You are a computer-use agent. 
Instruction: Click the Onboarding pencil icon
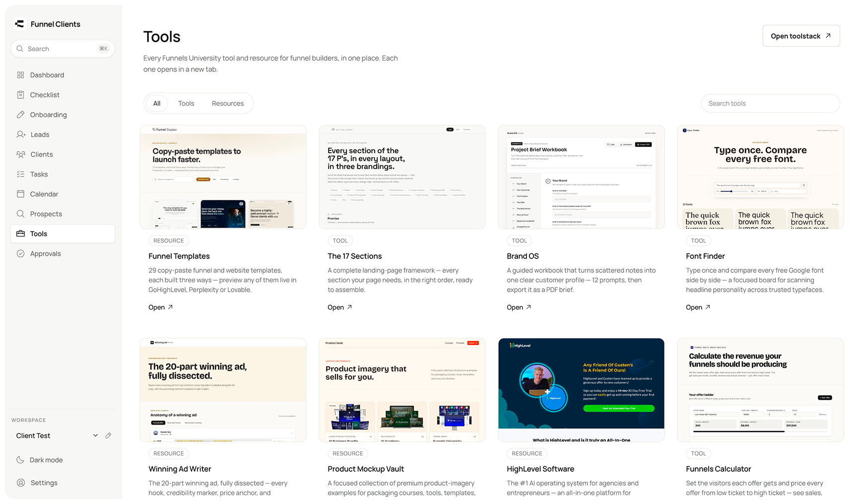[20, 115]
